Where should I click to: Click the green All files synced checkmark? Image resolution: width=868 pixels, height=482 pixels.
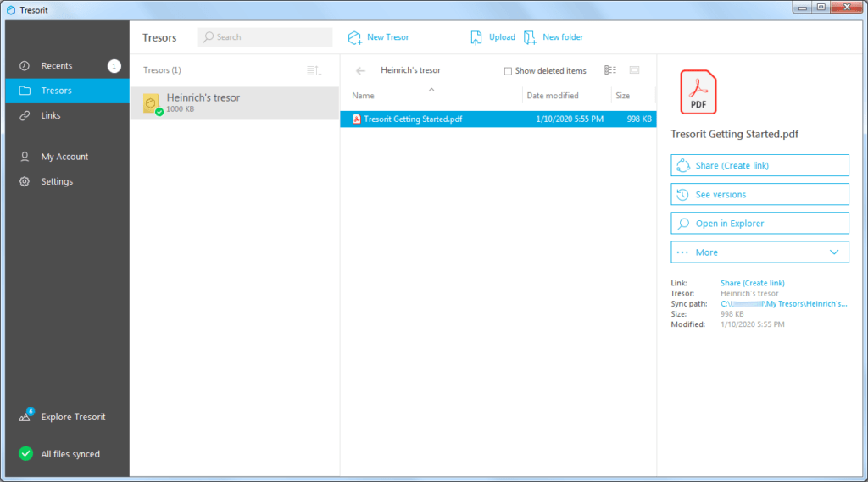25,454
